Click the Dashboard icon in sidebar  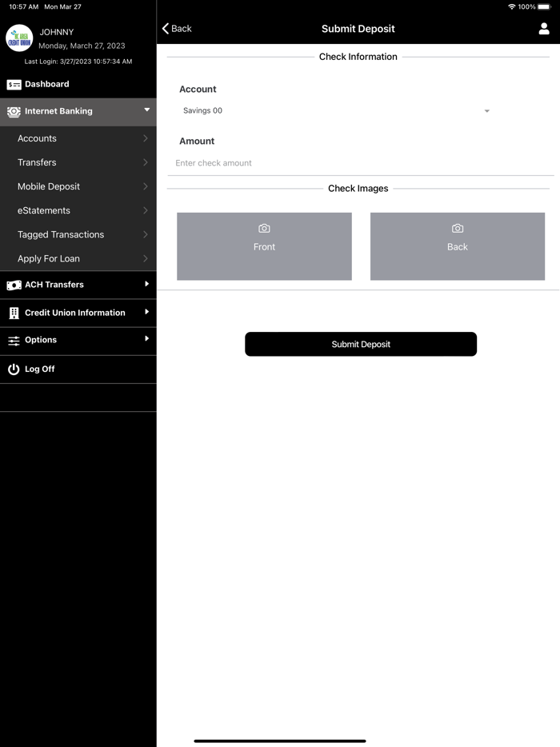(x=14, y=84)
